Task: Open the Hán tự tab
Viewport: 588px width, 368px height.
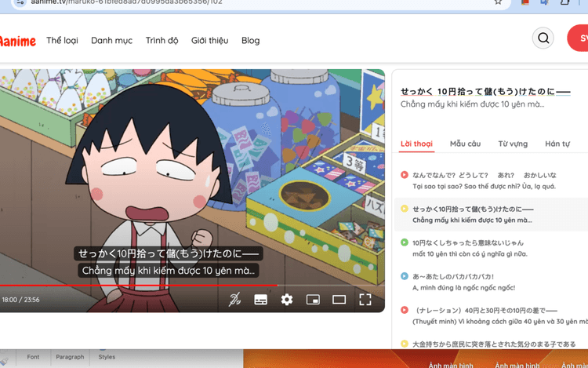Action: pos(557,144)
